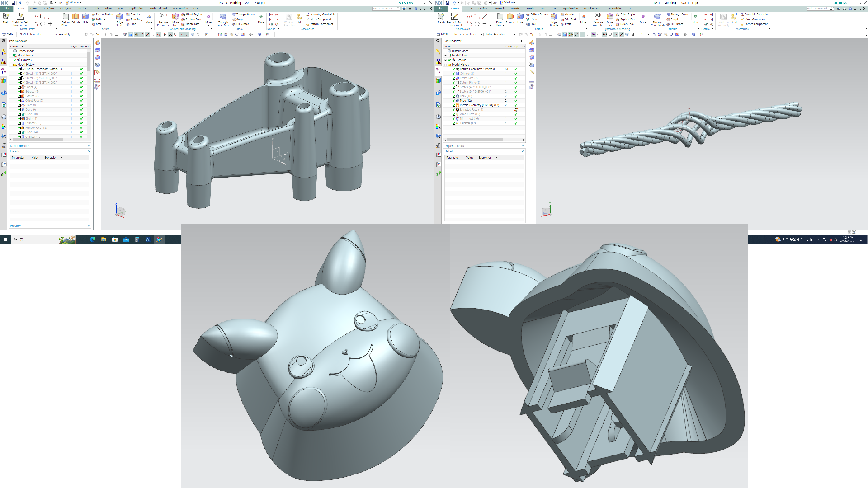Toggle Extrude (5) checkbox in left navigator

19,91
